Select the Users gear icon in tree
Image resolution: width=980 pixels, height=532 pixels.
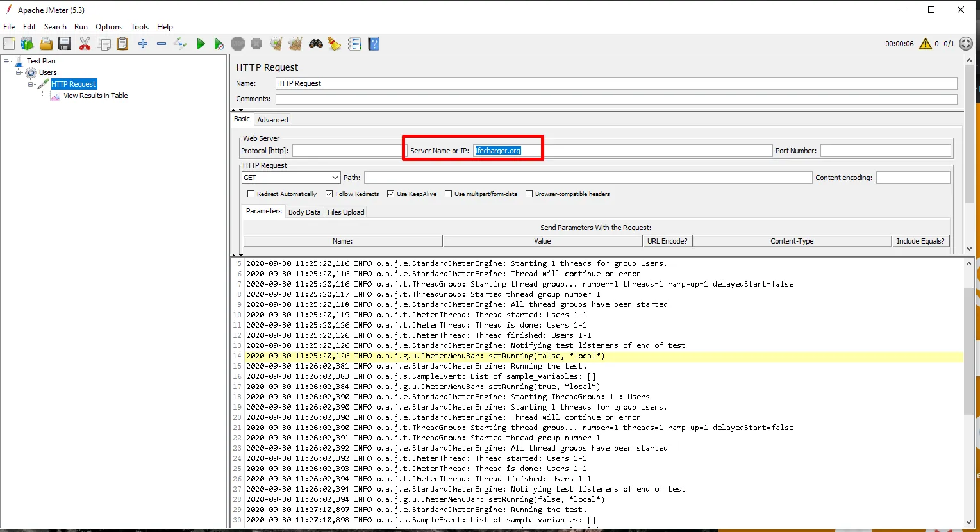coord(31,72)
